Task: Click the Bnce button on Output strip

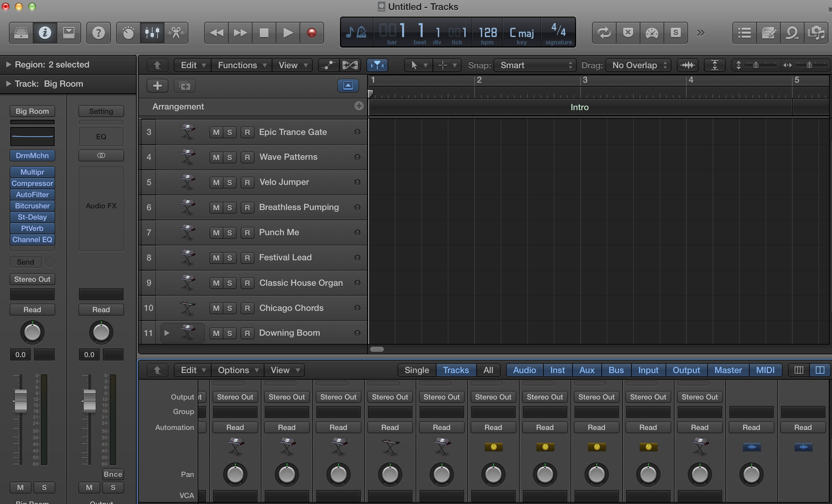Action: tap(113, 474)
